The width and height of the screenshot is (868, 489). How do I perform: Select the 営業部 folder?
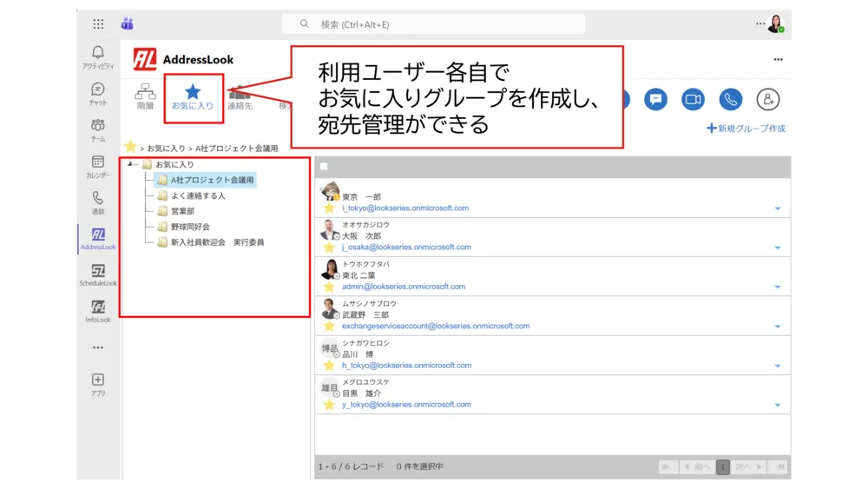pos(175,211)
